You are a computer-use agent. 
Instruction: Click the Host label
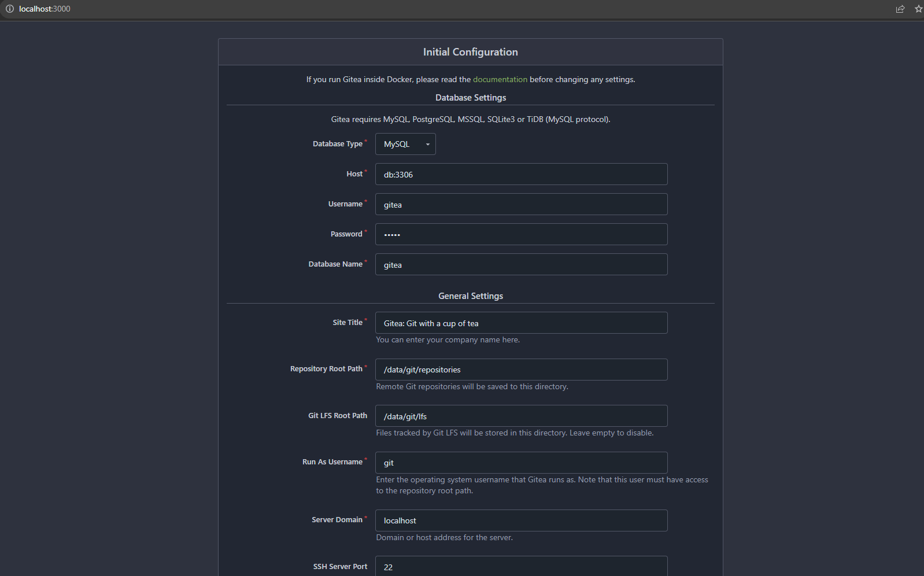tap(354, 174)
